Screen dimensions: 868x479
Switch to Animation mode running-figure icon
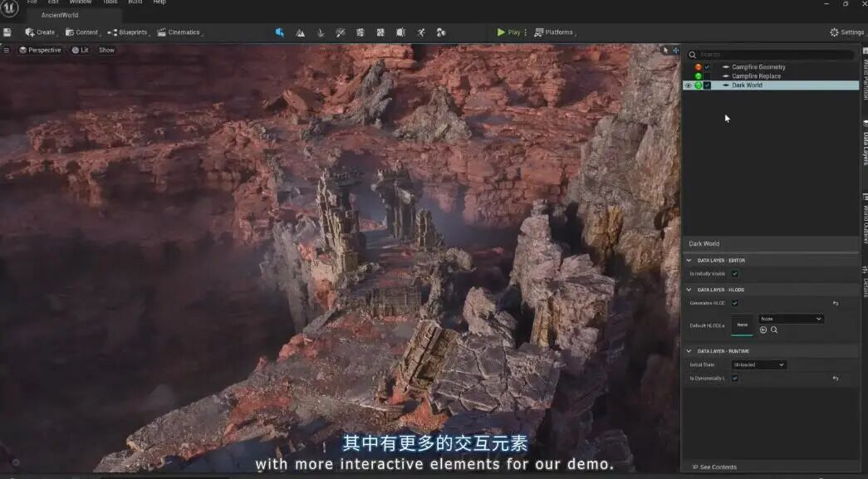(421, 32)
